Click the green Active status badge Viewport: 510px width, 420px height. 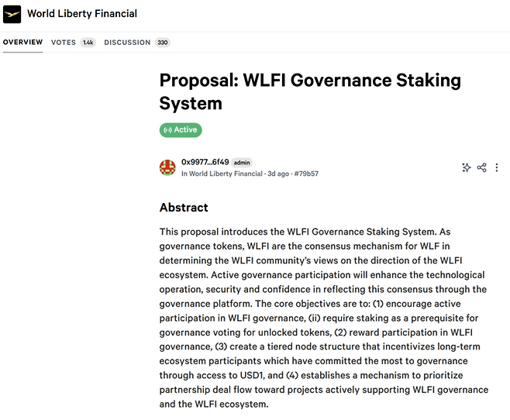[x=181, y=130]
